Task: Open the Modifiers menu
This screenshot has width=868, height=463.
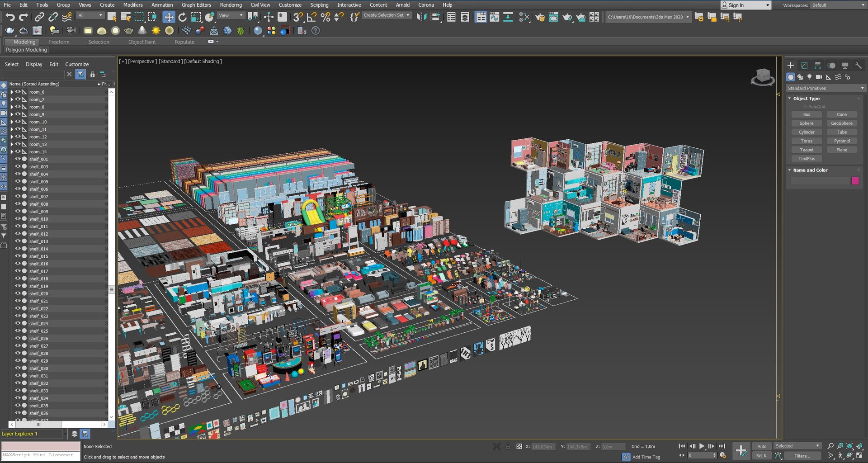Action: [133, 5]
